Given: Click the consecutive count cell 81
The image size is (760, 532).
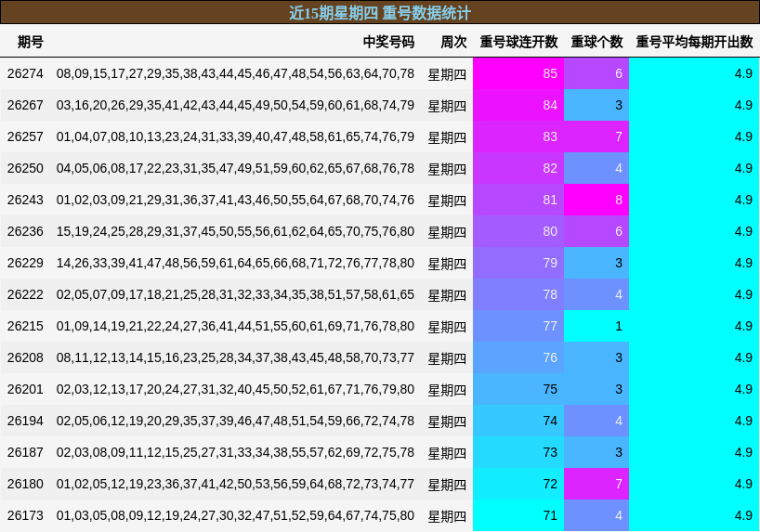Looking at the screenshot, I should point(518,200).
